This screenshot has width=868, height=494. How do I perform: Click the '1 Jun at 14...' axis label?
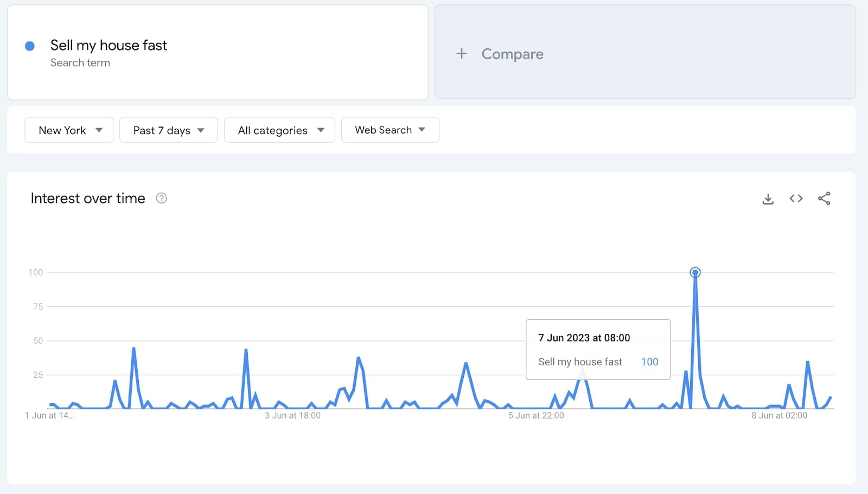coord(49,415)
